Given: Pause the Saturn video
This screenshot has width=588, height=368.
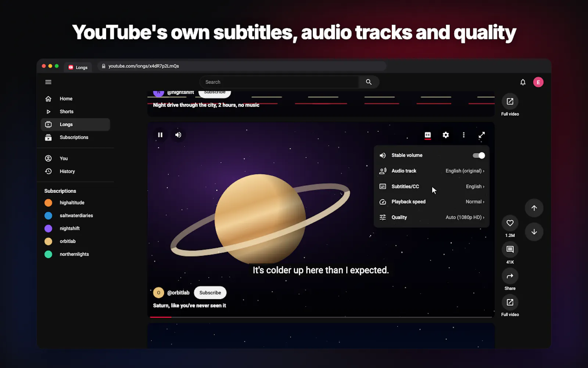Looking at the screenshot, I should (x=160, y=135).
